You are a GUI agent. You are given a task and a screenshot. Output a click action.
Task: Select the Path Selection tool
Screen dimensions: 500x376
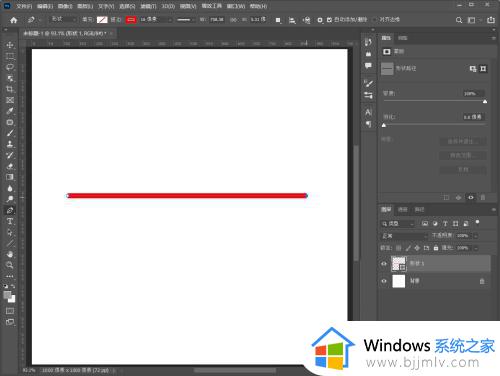(x=10, y=232)
